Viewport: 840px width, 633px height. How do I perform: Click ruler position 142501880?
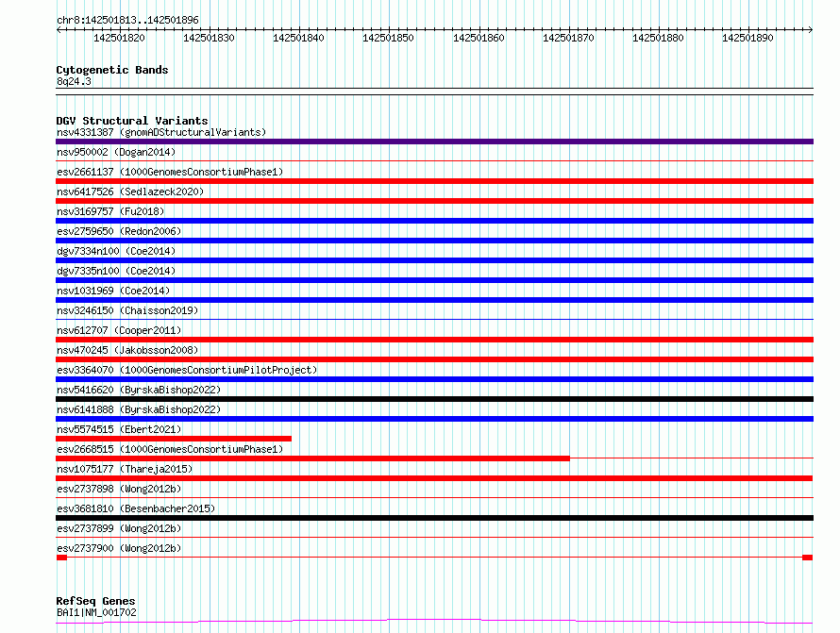point(658,38)
